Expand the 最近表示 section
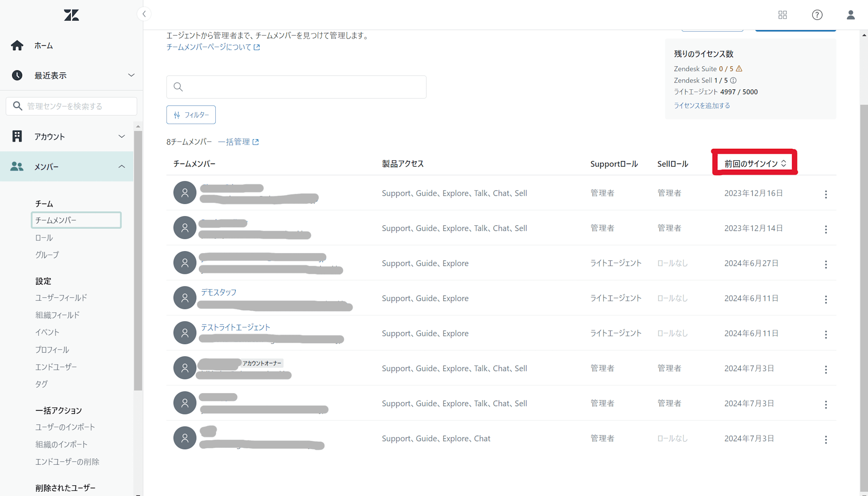Image resolution: width=868 pixels, height=496 pixels. click(x=131, y=76)
